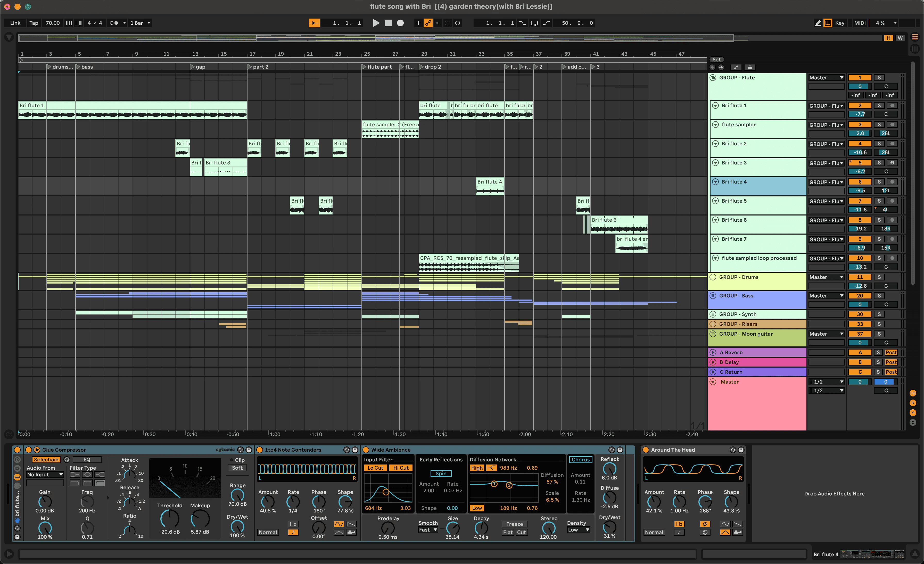Enable the Follow playback button
Viewport: 924px width, 564px height.
(x=314, y=23)
